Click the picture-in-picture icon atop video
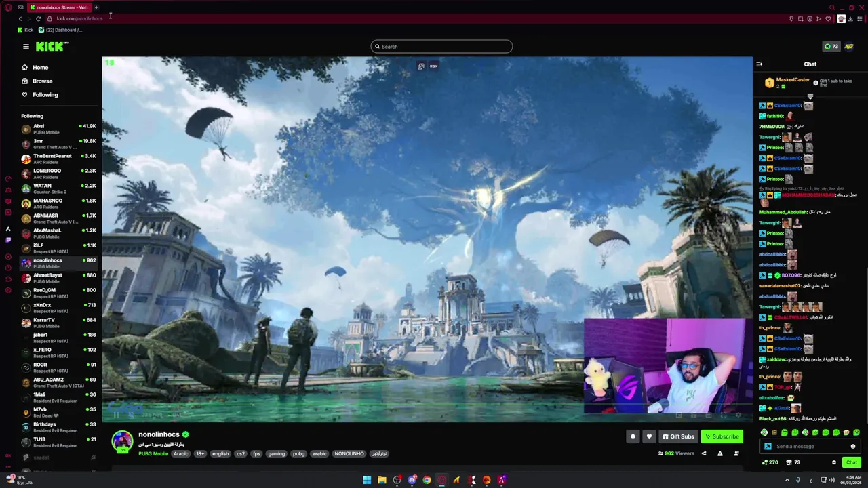The width and height of the screenshot is (868, 488). click(x=421, y=66)
